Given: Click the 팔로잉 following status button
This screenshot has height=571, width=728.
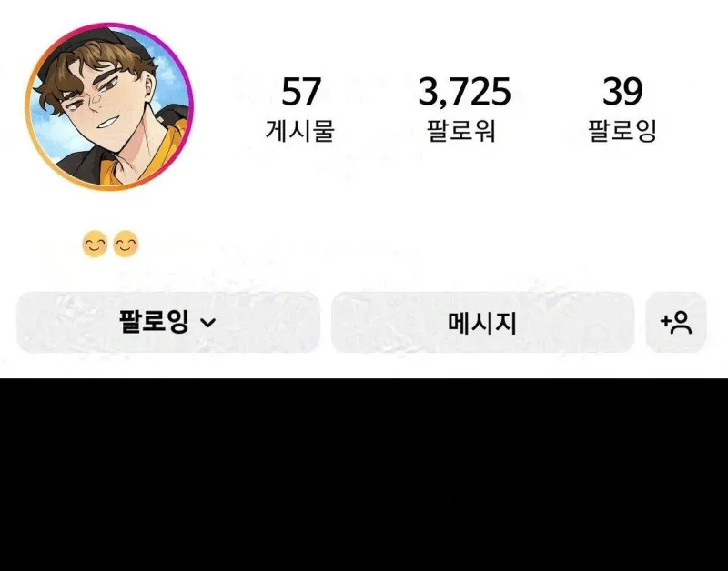Looking at the screenshot, I should click(x=168, y=323).
